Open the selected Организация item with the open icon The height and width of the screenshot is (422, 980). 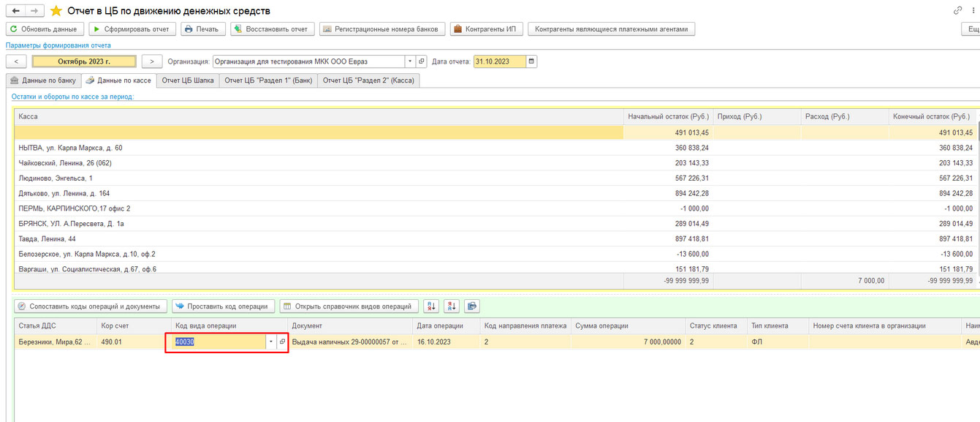point(422,61)
